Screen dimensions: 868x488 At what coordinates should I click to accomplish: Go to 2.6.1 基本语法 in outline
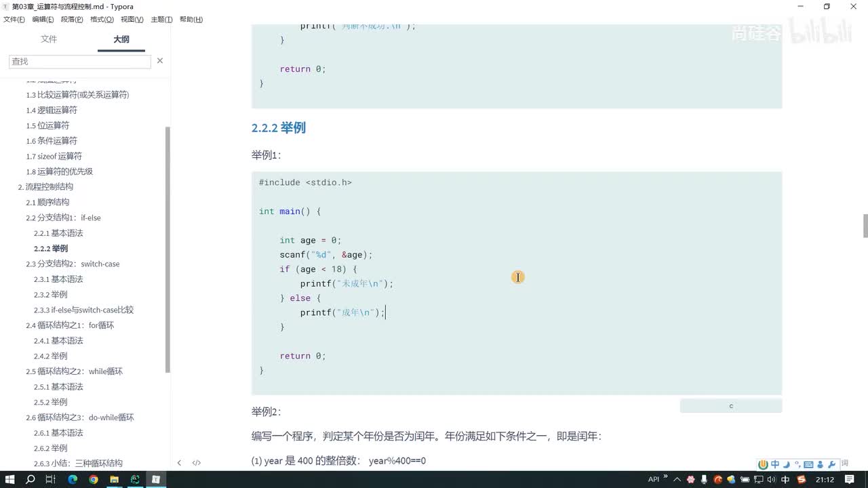[x=58, y=433]
